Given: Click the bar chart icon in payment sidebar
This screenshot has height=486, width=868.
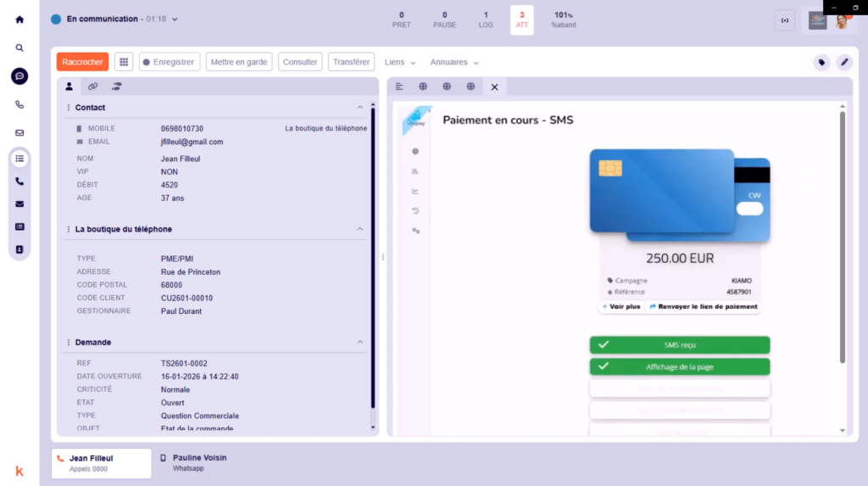Looking at the screenshot, I should click(415, 171).
